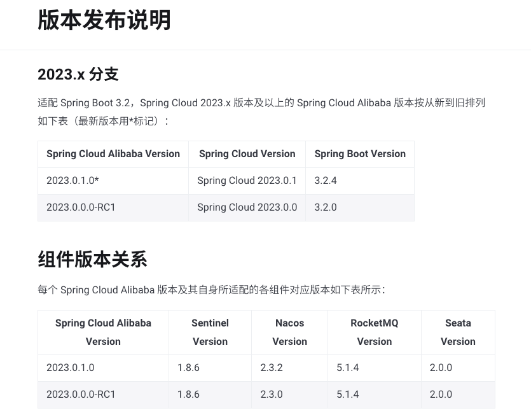Select the RocketMQ Version column header

click(x=375, y=332)
